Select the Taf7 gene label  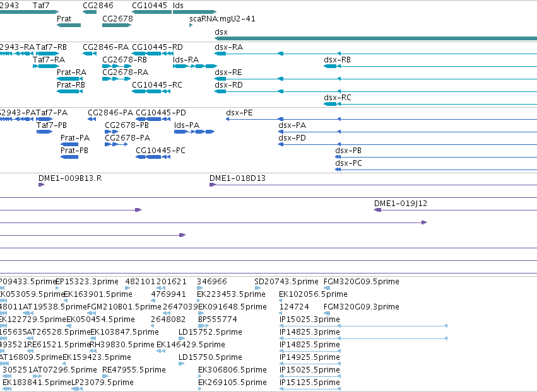[x=41, y=6]
